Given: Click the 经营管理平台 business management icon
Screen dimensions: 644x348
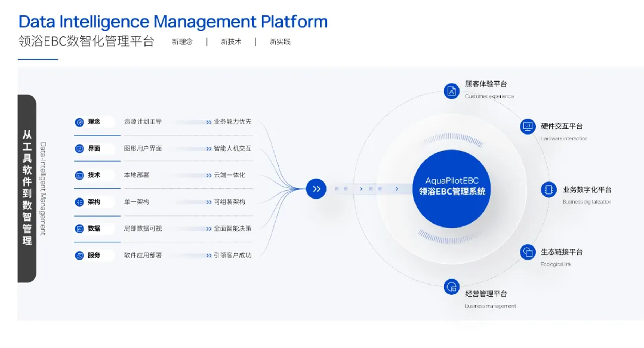Looking at the screenshot, I should pyautogui.click(x=452, y=287).
